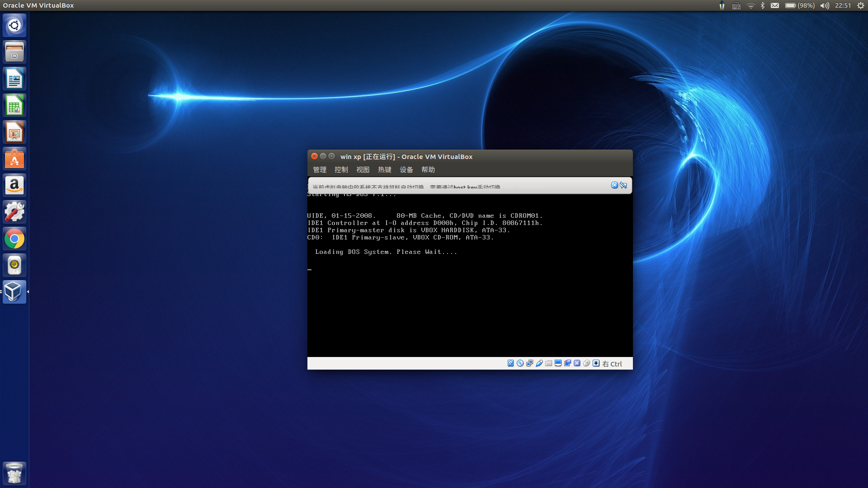Screen dimensions: 868x488
Task: Open the Files manager from the launcher
Action: tap(14, 52)
